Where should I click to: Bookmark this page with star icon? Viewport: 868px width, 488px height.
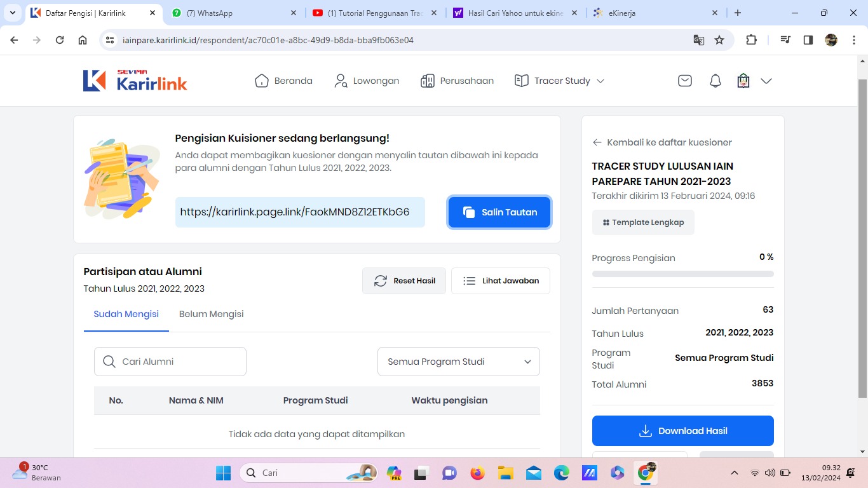pos(719,40)
